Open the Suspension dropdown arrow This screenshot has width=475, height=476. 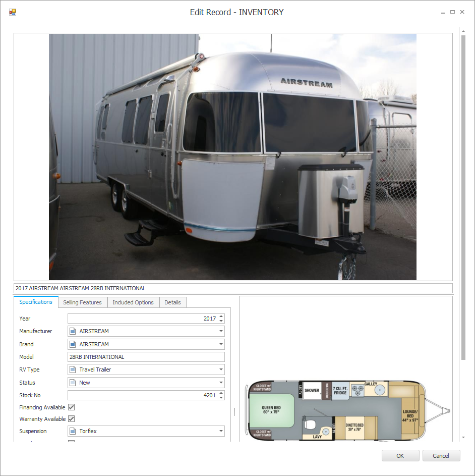[221, 431]
